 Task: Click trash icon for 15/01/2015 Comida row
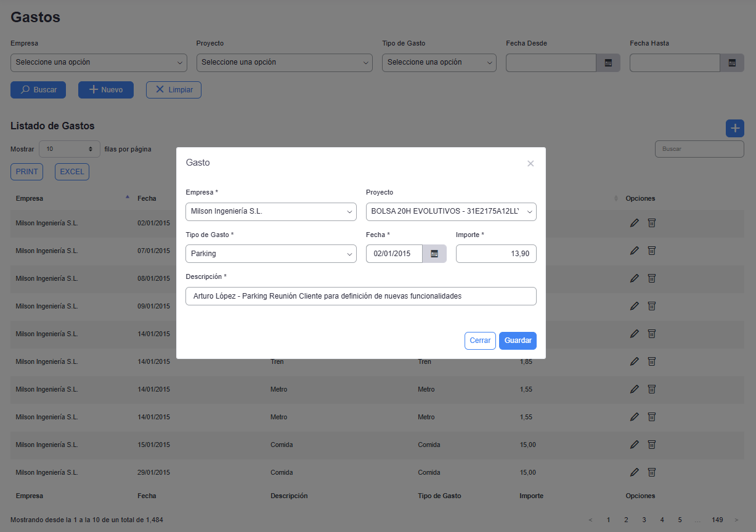point(651,445)
